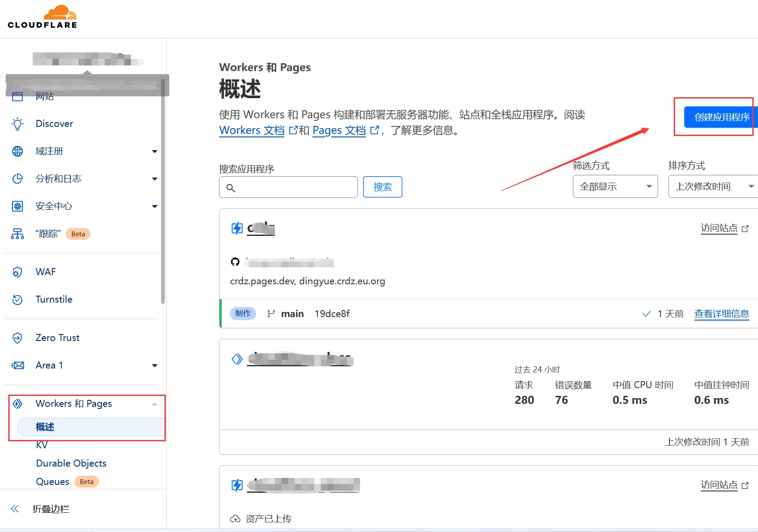Open Zero Trust sidebar icon

tap(17, 338)
